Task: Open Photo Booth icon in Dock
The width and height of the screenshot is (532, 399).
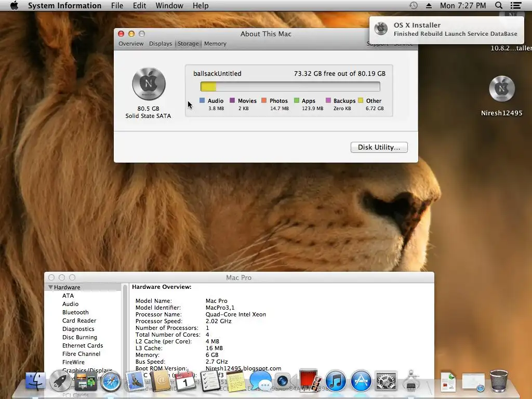Action: click(311, 380)
